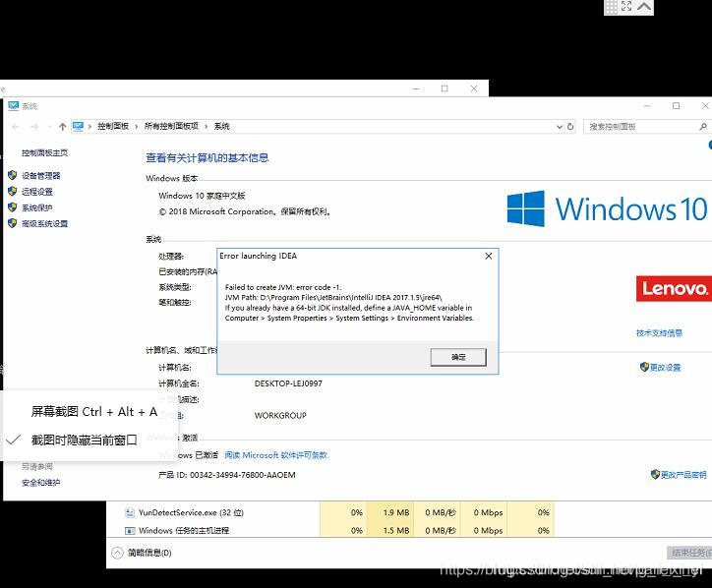Click the shield icon next to 系统保护

12,207
